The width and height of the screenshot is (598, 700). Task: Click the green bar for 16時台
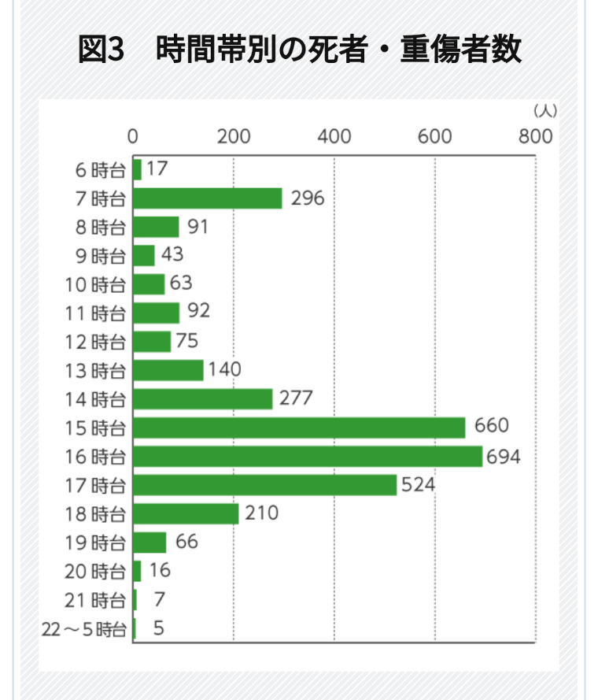[x=308, y=456]
